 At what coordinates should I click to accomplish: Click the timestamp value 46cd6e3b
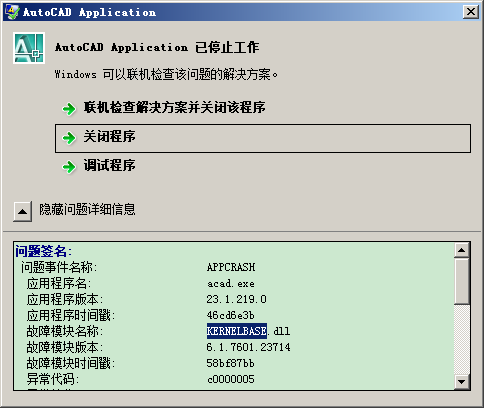[x=230, y=315]
